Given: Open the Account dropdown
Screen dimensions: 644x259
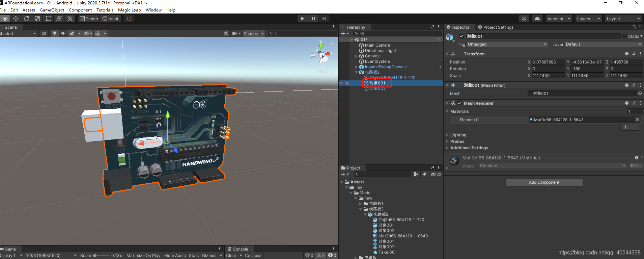Looking at the screenshot, I should 559,19.
